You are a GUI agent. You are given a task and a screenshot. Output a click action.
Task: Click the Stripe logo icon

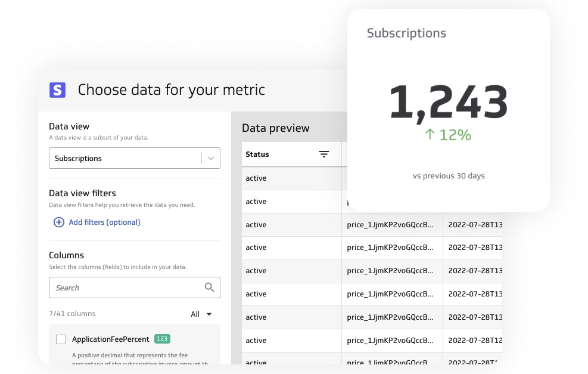[x=58, y=89]
